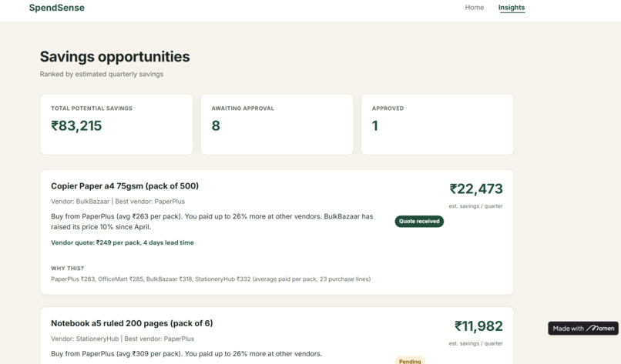
Task: Select 'Ranked by estimated quarterly savings' subtitle
Action: point(102,74)
